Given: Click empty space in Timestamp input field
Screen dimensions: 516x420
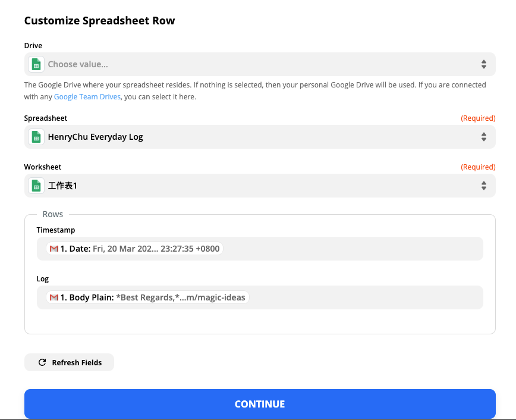Looking at the screenshot, I should (352, 249).
